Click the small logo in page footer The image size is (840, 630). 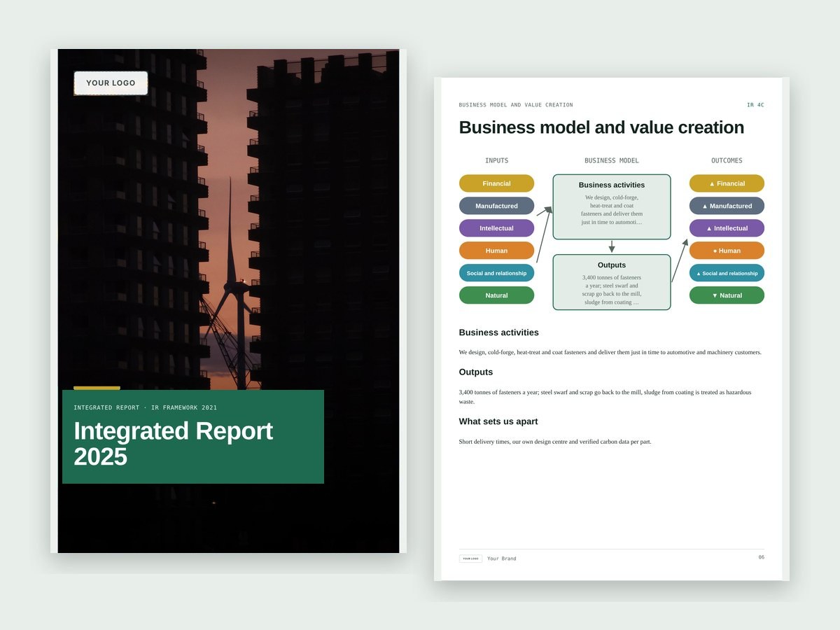(470, 559)
